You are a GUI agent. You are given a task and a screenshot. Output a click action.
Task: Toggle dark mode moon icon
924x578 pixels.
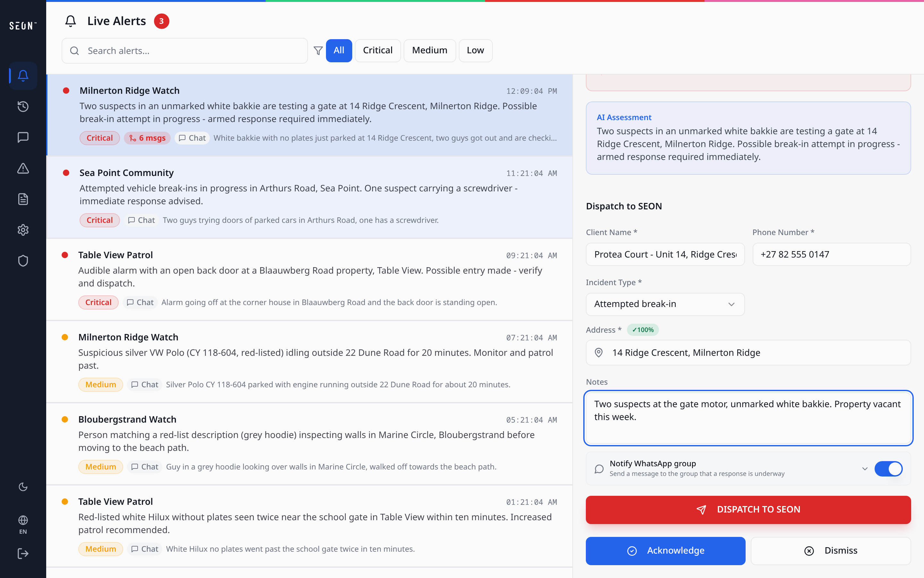click(x=23, y=486)
